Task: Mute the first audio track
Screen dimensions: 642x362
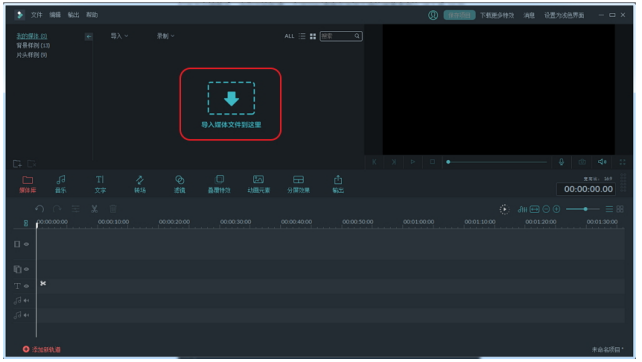Action: (x=26, y=301)
